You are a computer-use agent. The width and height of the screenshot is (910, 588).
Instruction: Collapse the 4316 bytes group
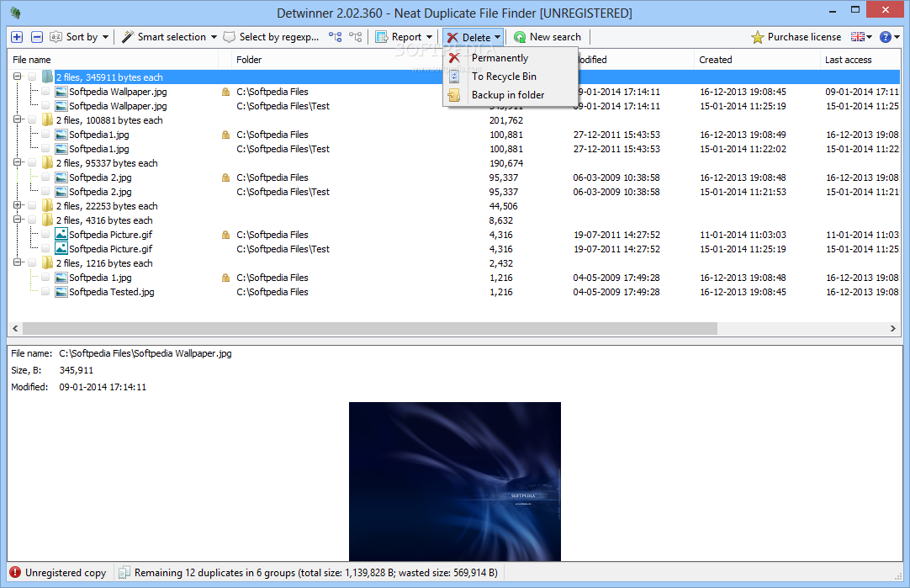18,220
